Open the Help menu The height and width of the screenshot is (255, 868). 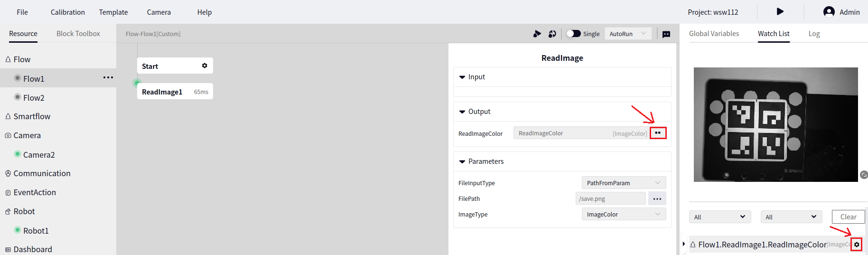pos(205,12)
